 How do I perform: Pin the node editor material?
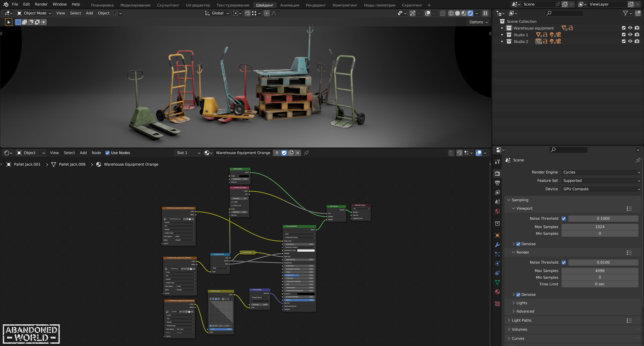click(306, 153)
